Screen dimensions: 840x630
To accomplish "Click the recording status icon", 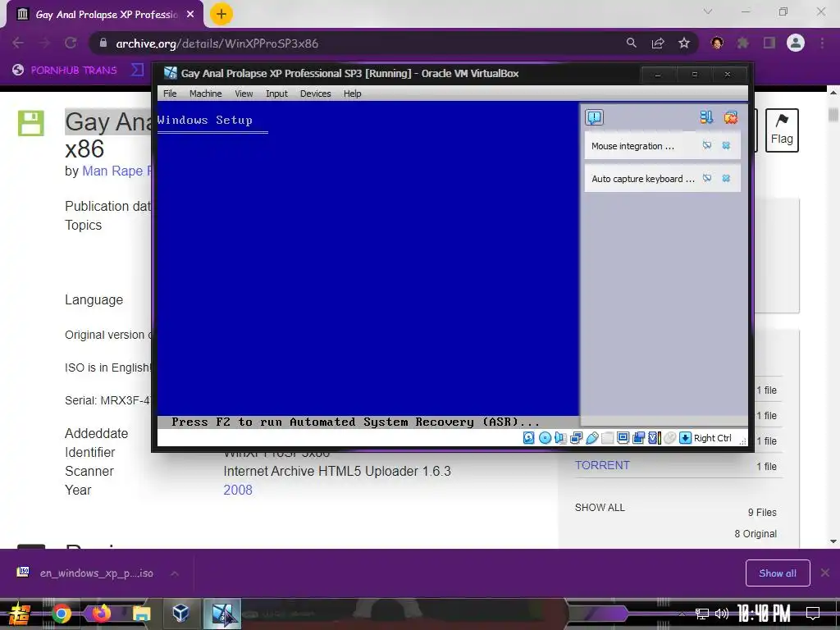I will pos(638,438).
